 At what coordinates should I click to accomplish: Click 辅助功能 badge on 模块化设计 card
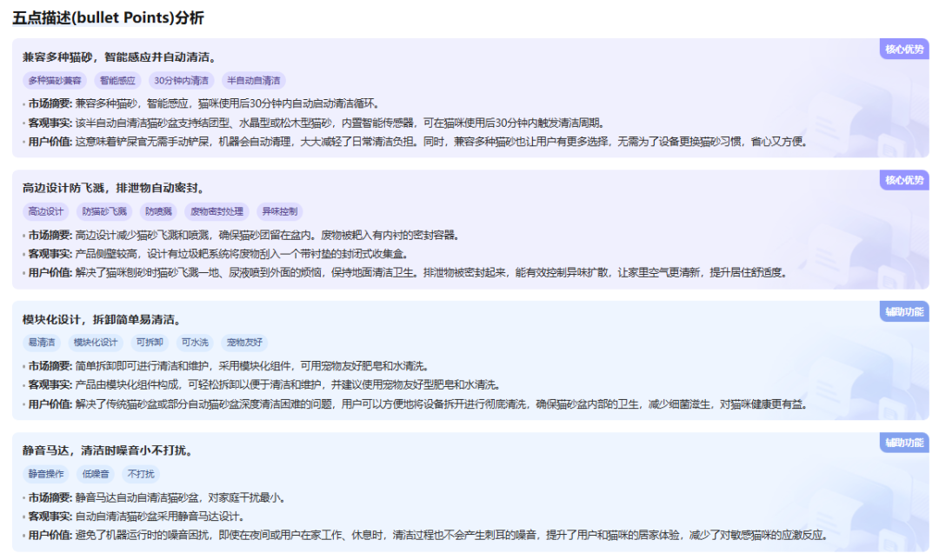coord(904,311)
